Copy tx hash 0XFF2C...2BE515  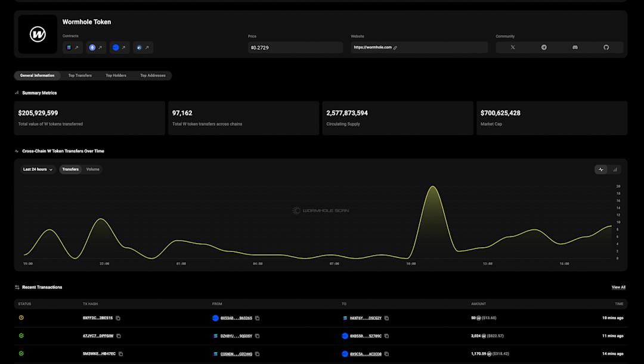point(118,318)
